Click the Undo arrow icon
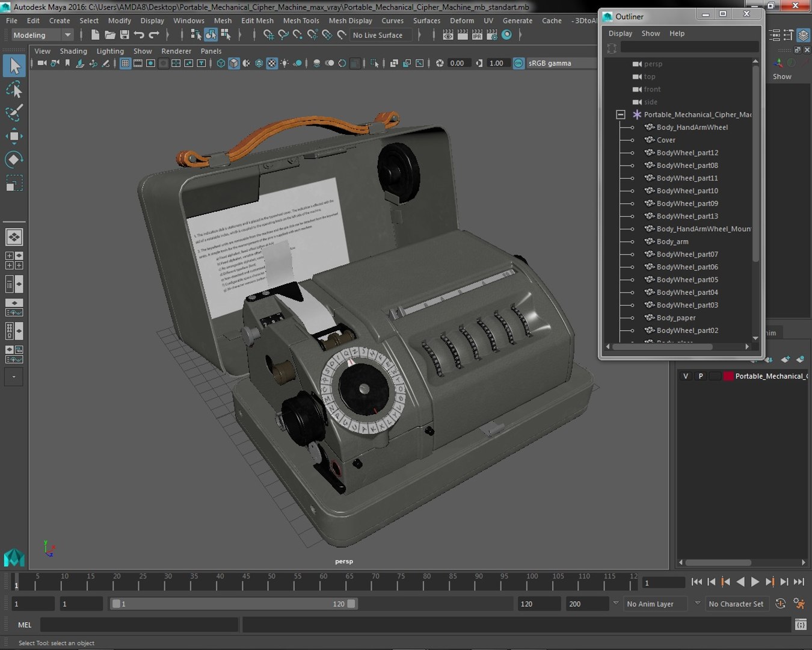 (x=139, y=35)
